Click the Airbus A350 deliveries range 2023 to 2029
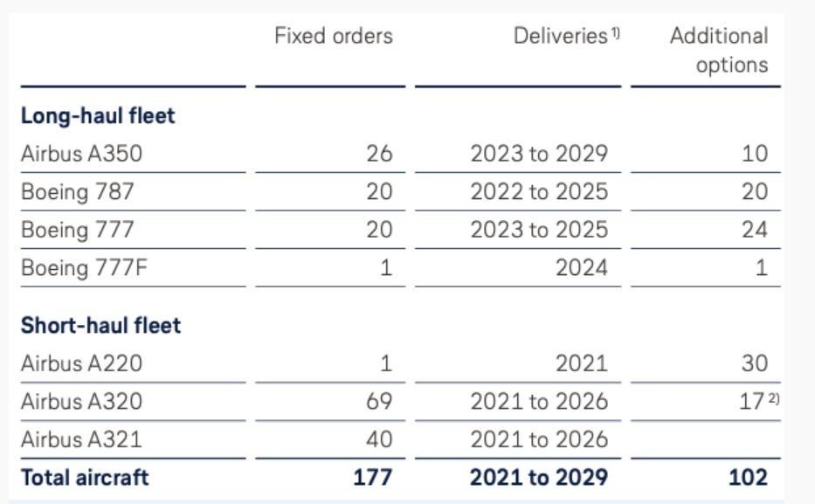 point(538,154)
